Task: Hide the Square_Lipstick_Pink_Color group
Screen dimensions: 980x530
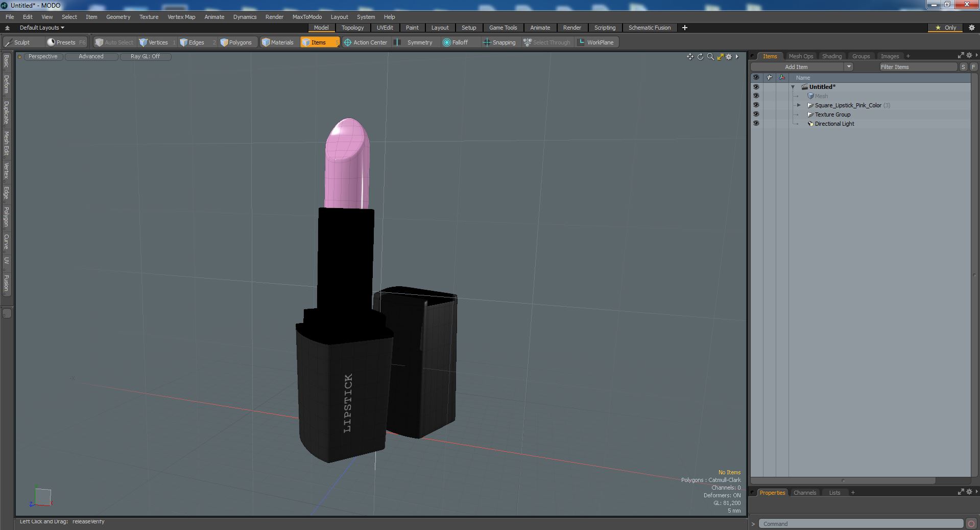Action: (x=756, y=105)
